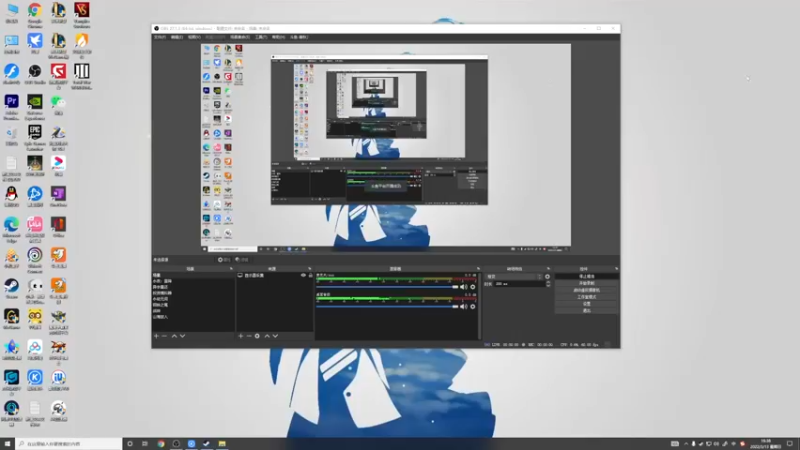Click Filters button above Scenes panel
The image size is (800, 450).
[241, 260]
